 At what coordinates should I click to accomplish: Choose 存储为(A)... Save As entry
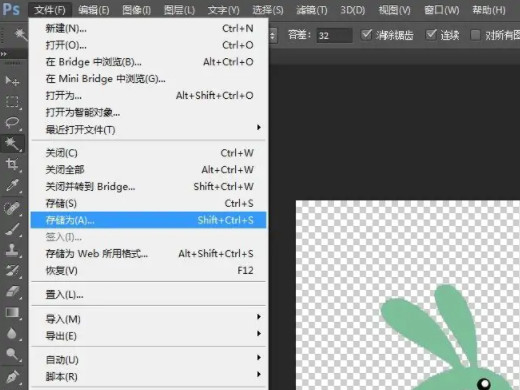click(148, 220)
